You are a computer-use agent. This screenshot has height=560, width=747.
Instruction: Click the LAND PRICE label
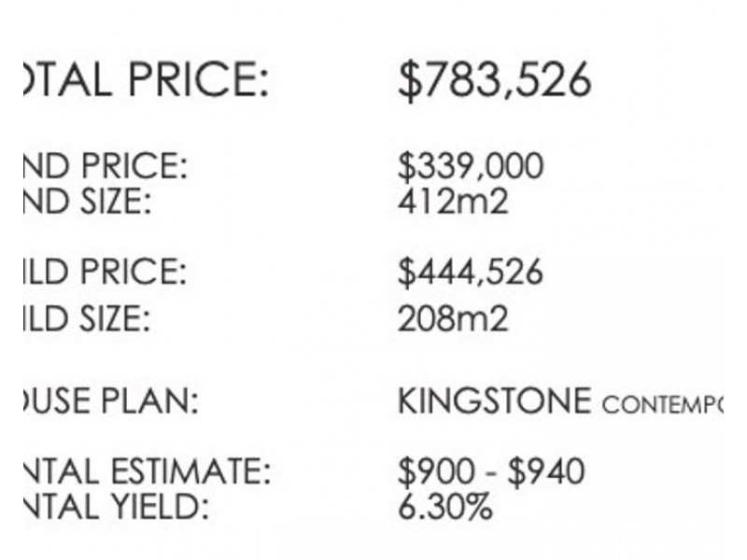click(x=105, y=168)
